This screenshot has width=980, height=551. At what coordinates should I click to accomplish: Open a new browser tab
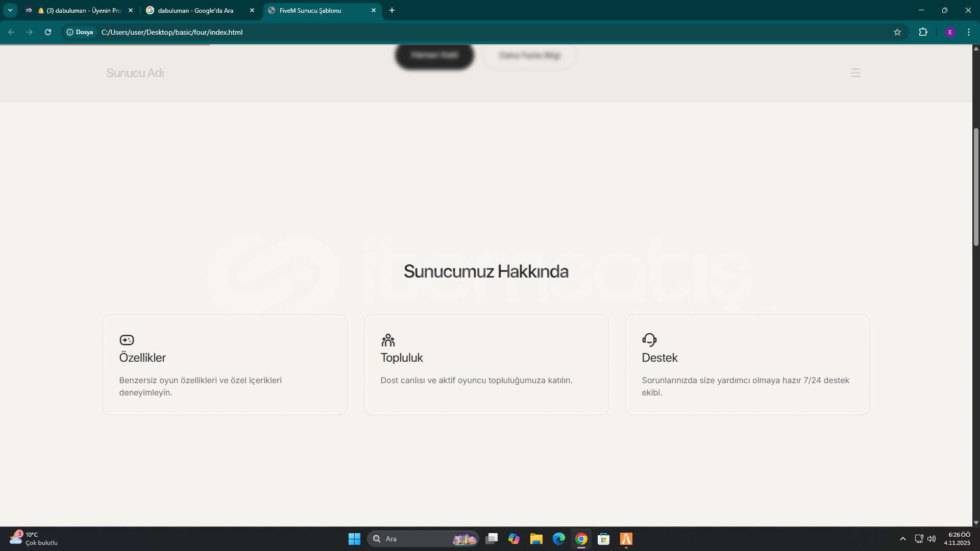pos(392,10)
